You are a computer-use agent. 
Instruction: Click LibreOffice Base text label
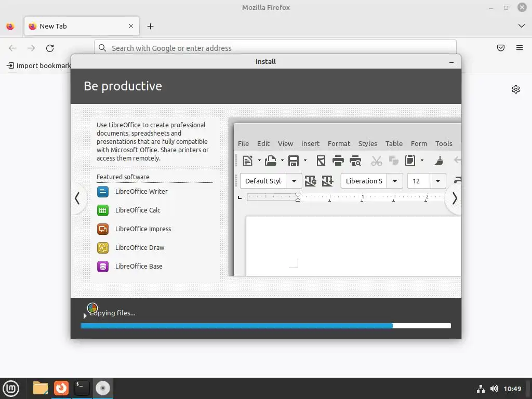point(139,266)
